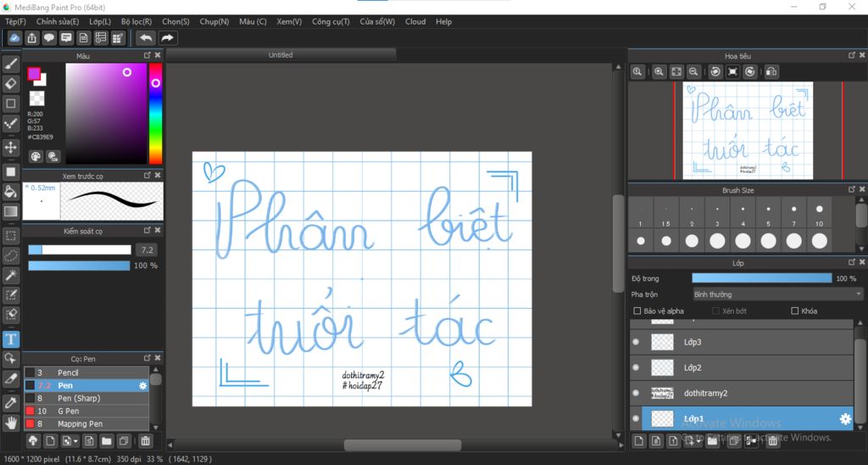
Task: Enable the Bảo vệ alpha checkbox
Action: (637, 311)
